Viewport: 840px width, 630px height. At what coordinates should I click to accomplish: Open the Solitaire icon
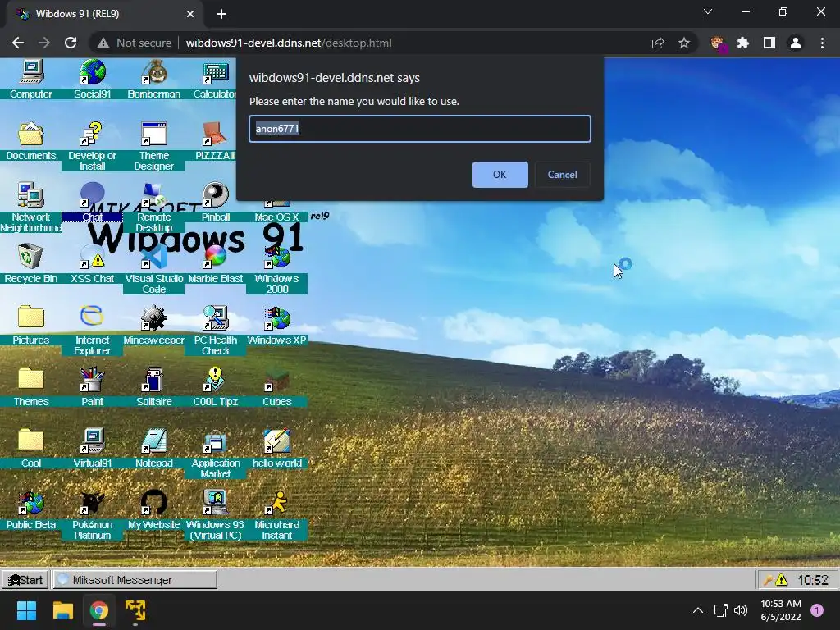[x=153, y=379]
